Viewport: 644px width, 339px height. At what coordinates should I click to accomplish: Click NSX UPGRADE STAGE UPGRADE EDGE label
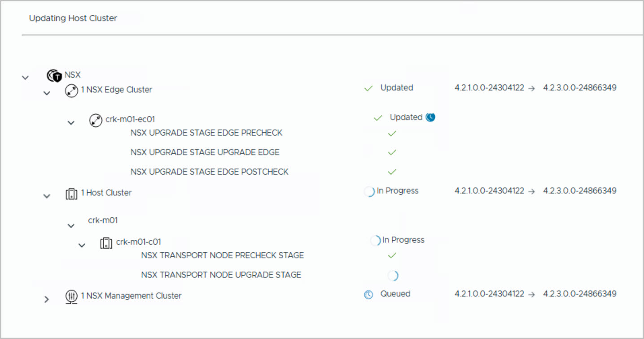(205, 153)
